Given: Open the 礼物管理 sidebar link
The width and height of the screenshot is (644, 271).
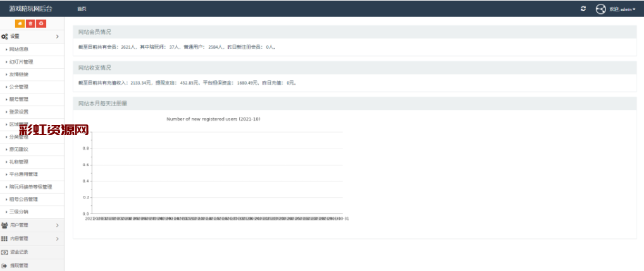Looking at the screenshot, I should pos(19,162).
